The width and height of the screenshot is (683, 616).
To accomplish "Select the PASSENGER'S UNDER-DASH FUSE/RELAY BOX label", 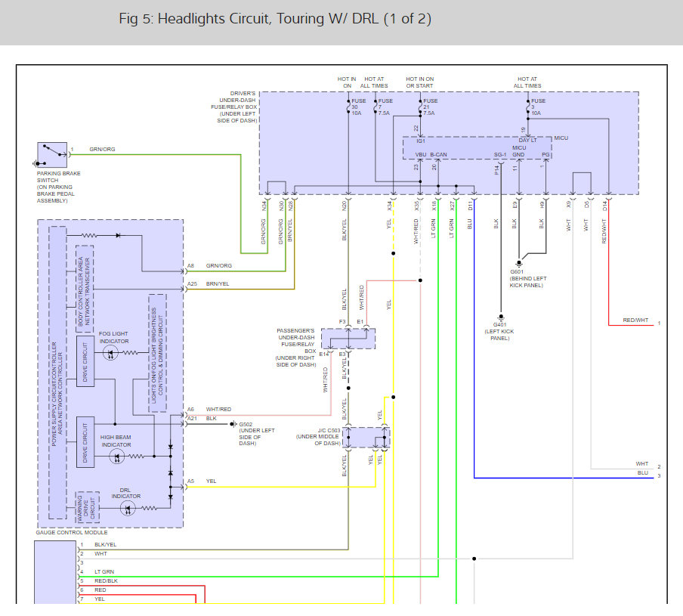I will 295,348.
